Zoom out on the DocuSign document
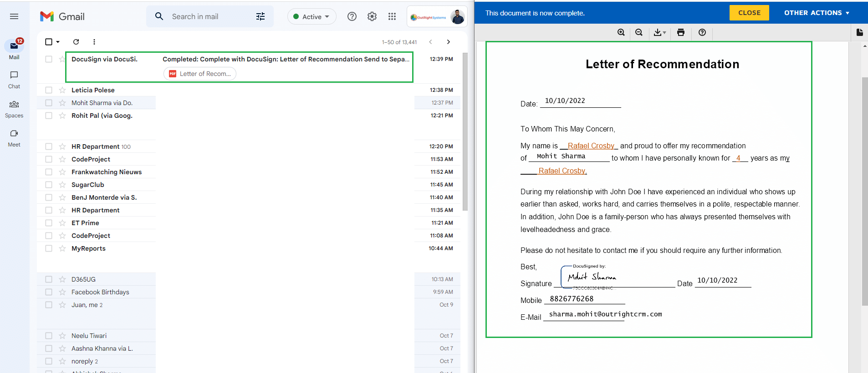The width and height of the screenshot is (868, 373). 639,32
